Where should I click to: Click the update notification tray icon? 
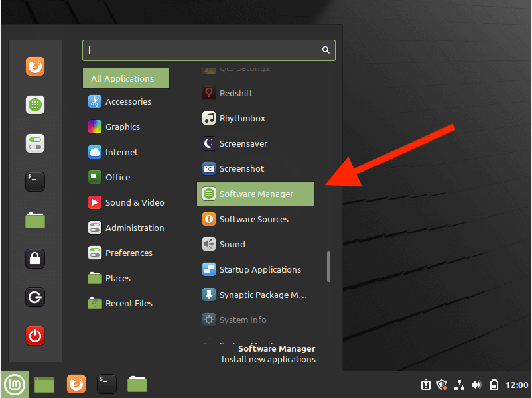coord(425,385)
